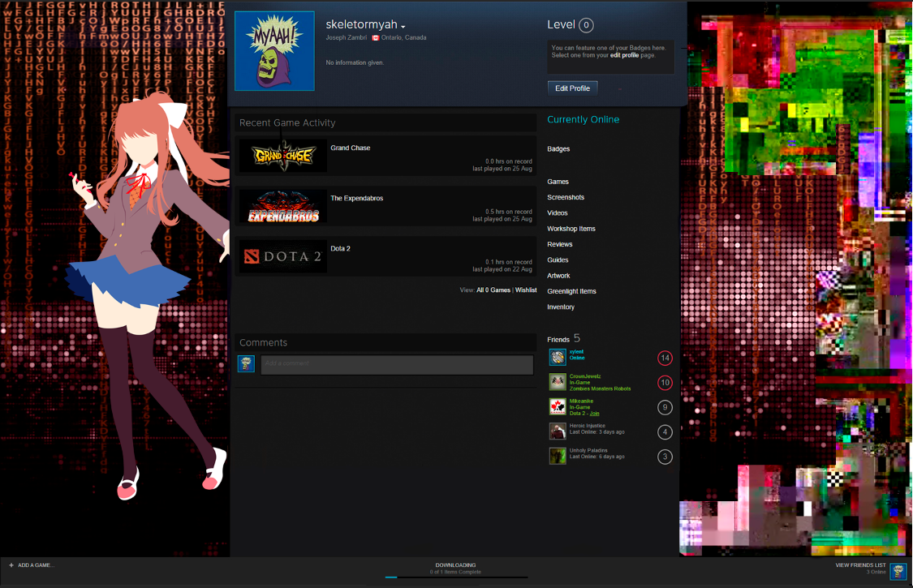
Task: Open the DOWNLOADING status
Action: tap(455, 565)
